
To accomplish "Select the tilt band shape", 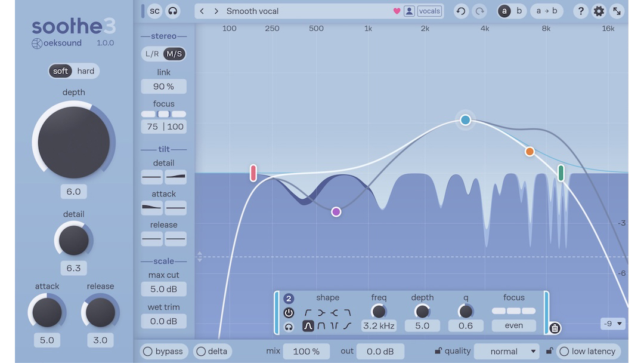I will (x=348, y=326).
